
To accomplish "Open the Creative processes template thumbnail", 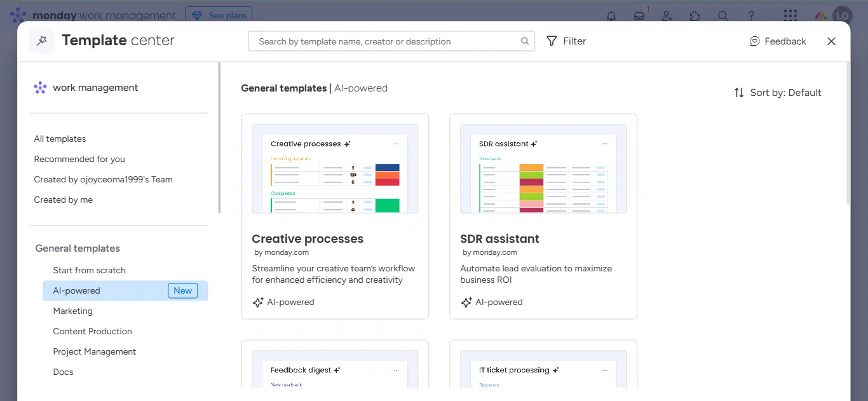I will pyautogui.click(x=335, y=168).
